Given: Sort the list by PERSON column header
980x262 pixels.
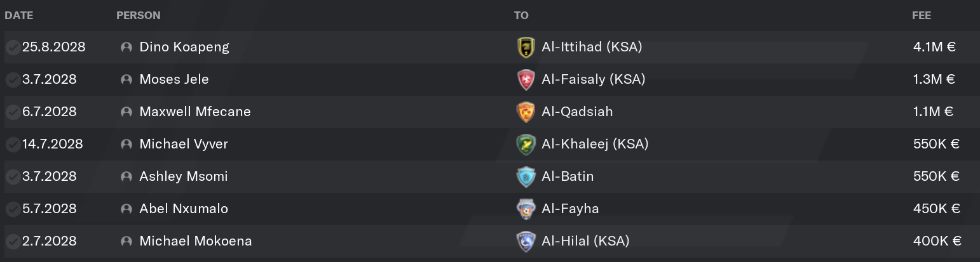Looking at the screenshot, I should click(x=139, y=15).
